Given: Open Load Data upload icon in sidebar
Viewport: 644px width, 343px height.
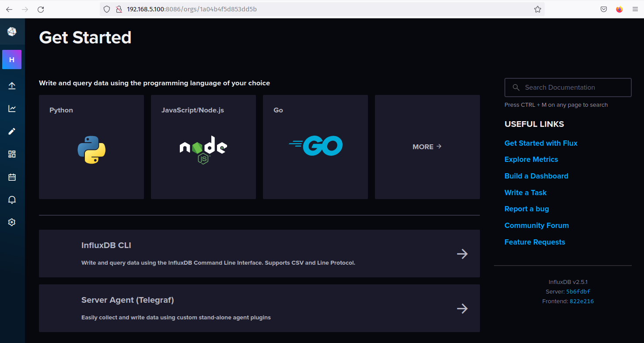Looking at the screenshot, I should (12, 86).
